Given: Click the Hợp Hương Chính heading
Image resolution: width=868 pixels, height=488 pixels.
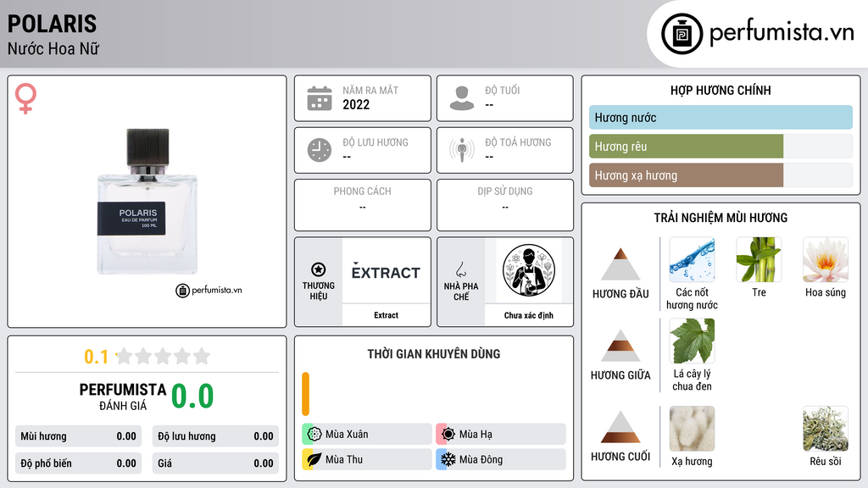Looking at the screenshot, I should [721, 90].
